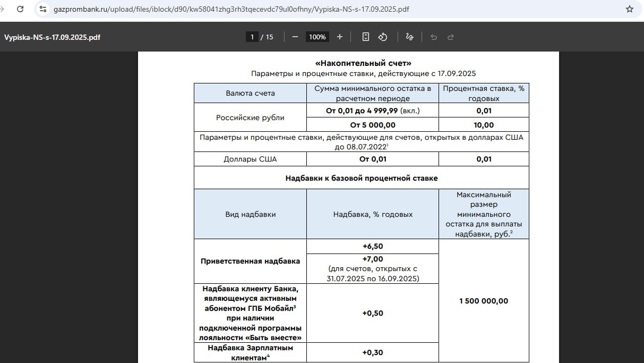Screen dimensions: 644x363
Task: Click the 100% zoom level field
Action: (x=317, y=37)
